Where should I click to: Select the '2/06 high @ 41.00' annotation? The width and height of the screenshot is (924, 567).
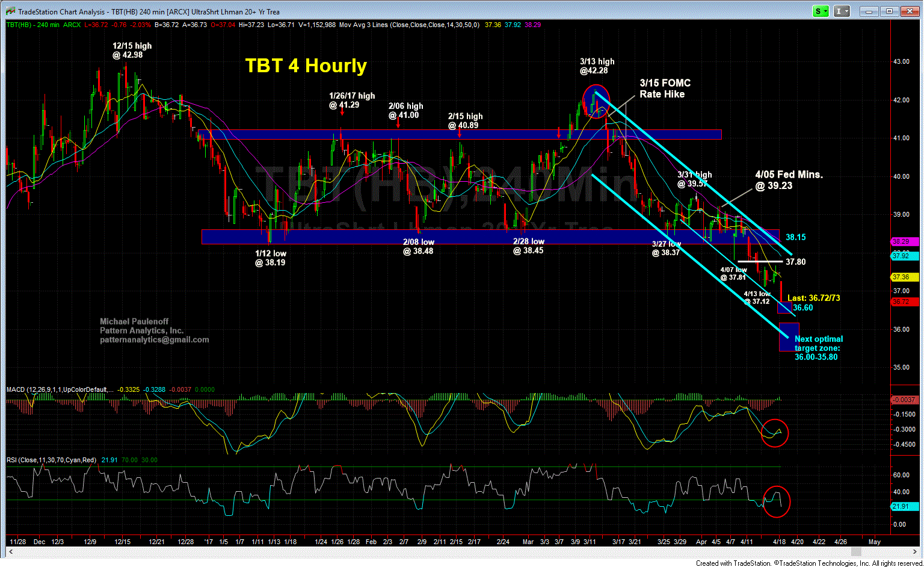pyautogui.click(x=406, y=111)
